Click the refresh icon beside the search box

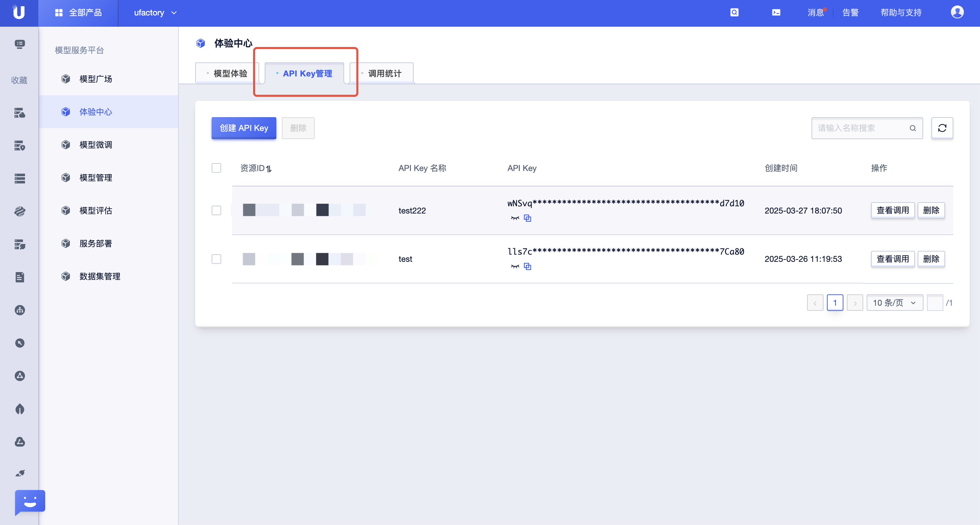coord(942,128)
